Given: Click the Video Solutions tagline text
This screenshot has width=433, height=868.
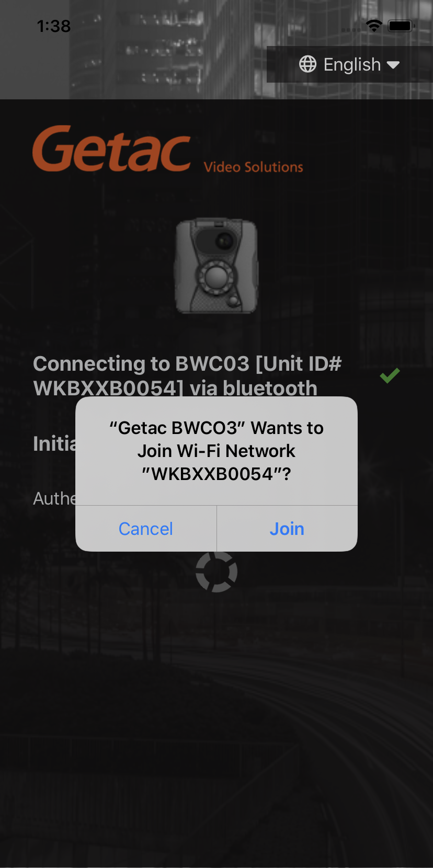Looking at the screenshot, I should coord(254,167).
